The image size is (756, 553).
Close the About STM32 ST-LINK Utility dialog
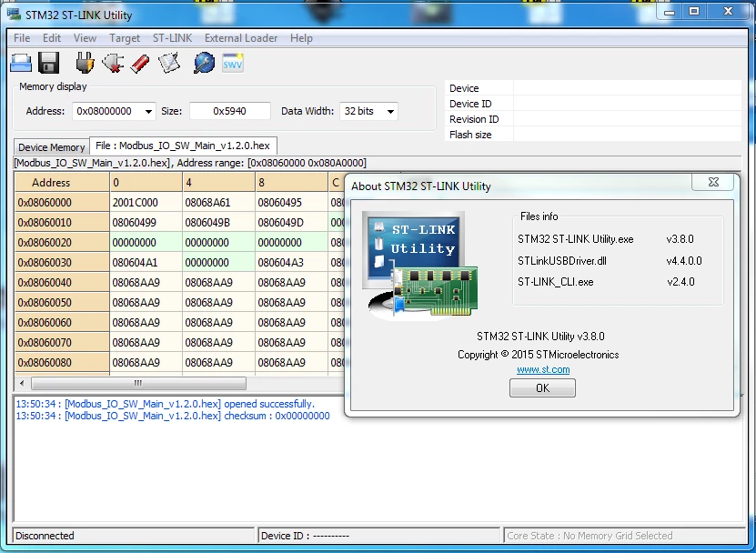coord(713,182)
